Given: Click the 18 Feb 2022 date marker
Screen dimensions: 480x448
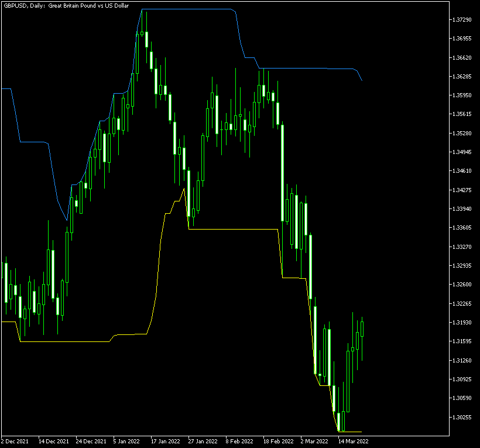Looking at the screenshot, I should (278, 441).
